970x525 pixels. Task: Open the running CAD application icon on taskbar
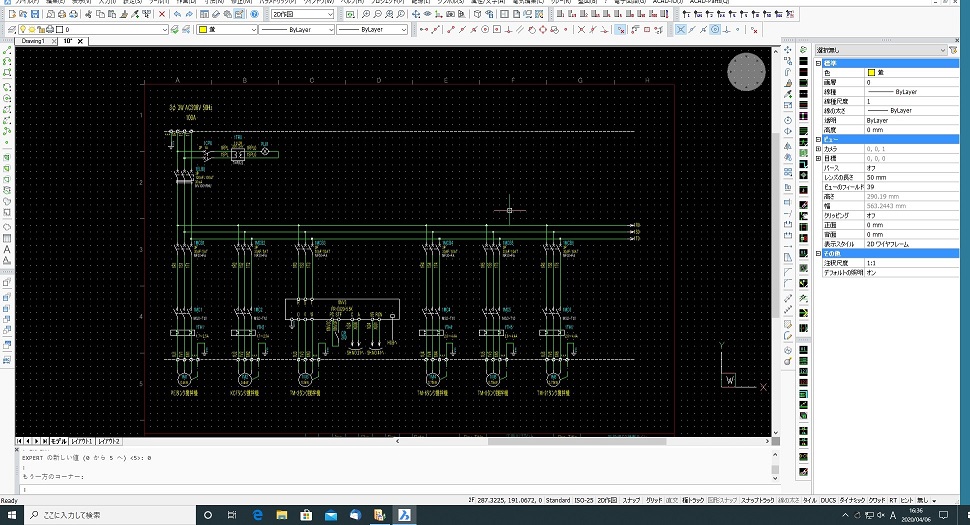pos(405,514)
